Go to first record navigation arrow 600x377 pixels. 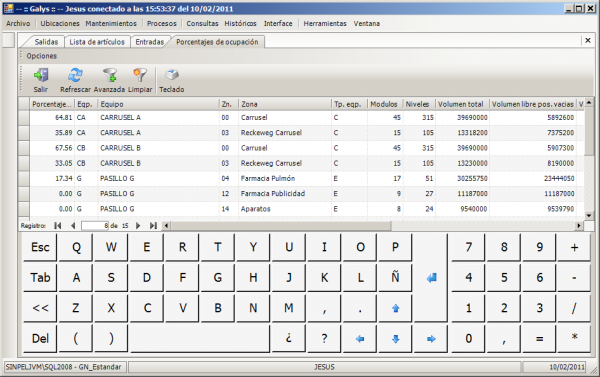coord(58,225)
